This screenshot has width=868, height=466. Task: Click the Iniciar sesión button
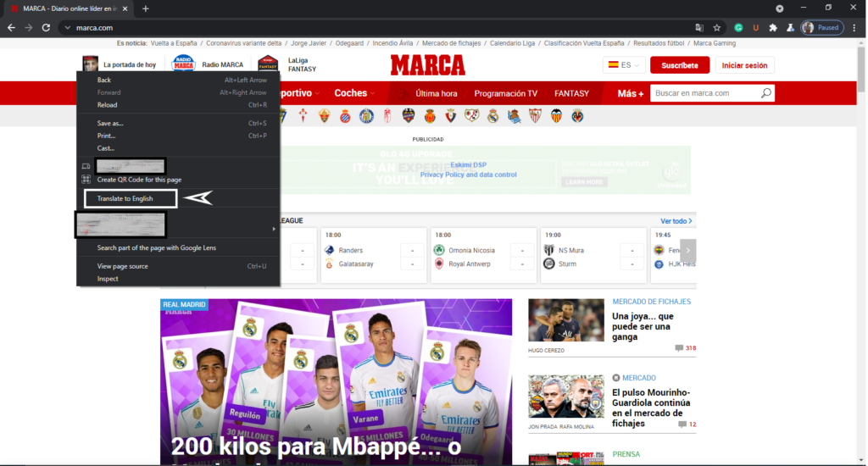point(744,64)
